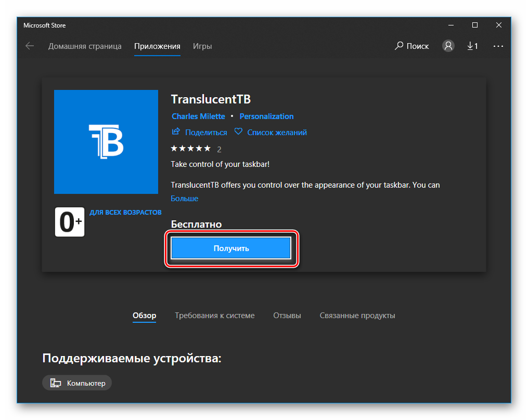Open Требования к системе tab
This screenshot has width=528, height=420.
(x=215, y=316)
